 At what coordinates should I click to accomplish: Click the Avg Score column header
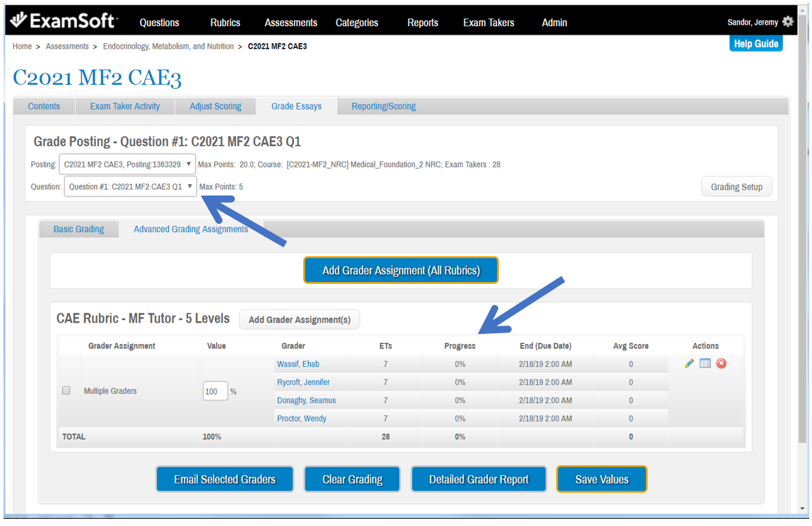631,346
